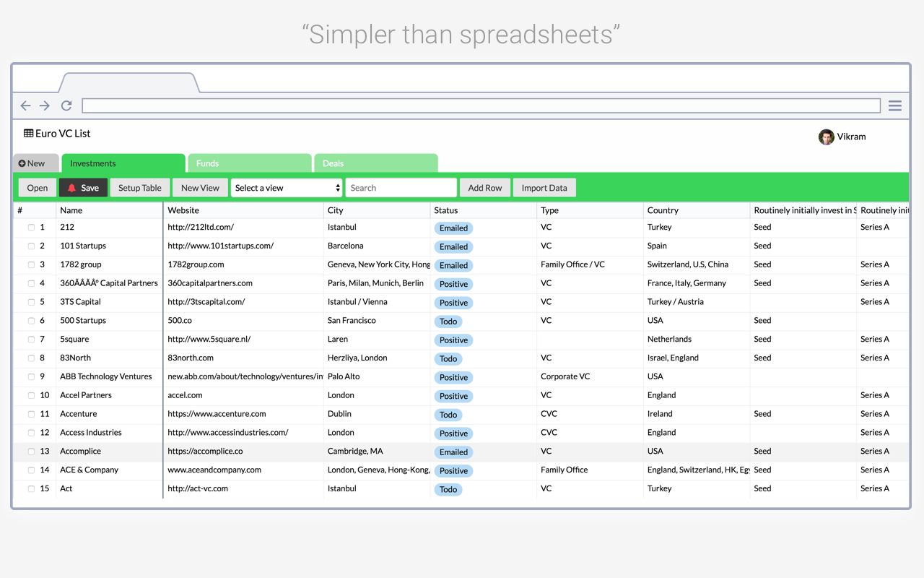Click the plus icon on the New tab

click(x=22, y=163)
